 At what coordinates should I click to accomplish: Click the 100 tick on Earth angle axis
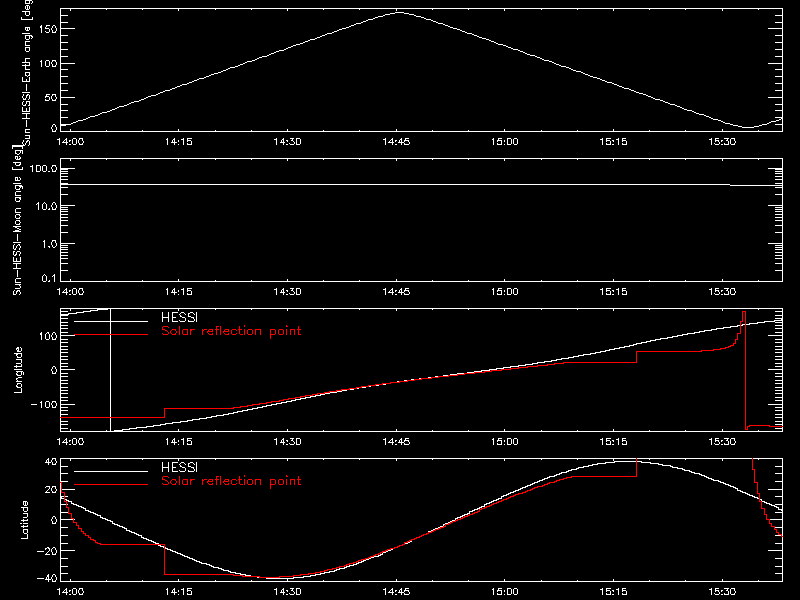[48, 64]
